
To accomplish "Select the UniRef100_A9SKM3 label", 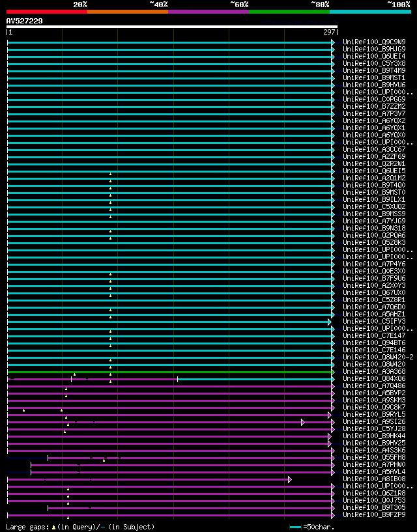I will [x=374, y=400].
